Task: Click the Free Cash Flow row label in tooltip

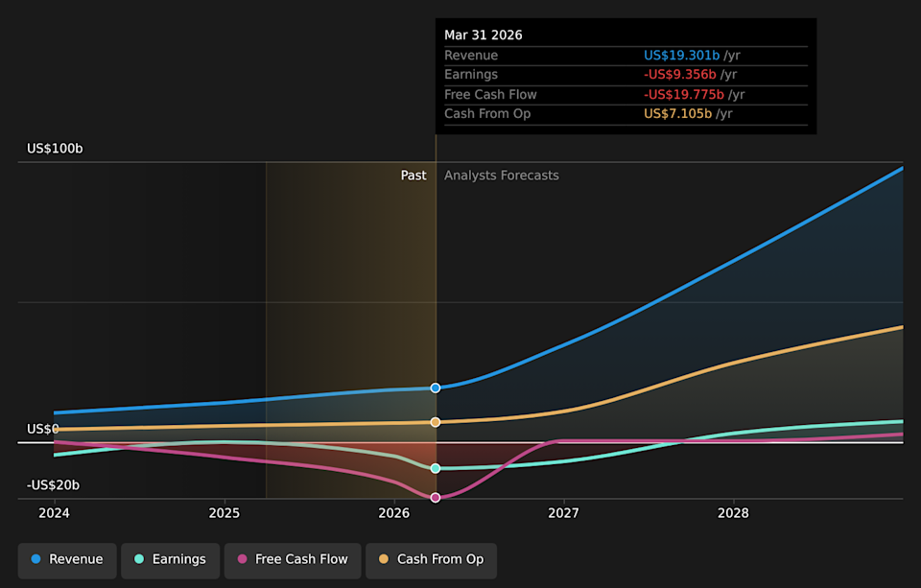Action: (490, 95)
